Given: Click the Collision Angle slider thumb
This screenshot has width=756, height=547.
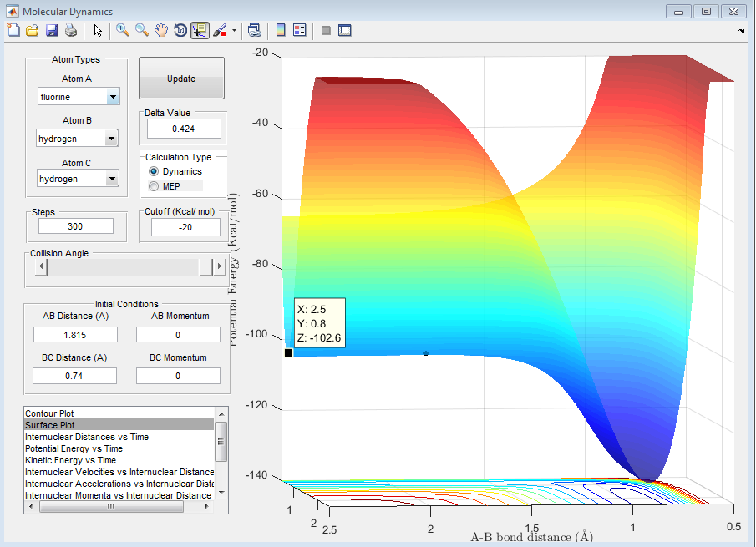Looking at the screenshot, I should pos(205,267).
